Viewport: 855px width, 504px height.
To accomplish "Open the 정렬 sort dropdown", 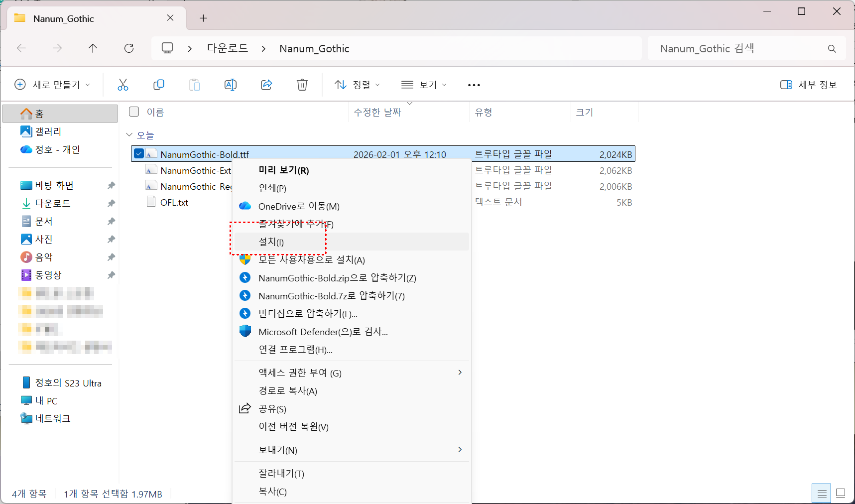I will [x=357, y=85].
